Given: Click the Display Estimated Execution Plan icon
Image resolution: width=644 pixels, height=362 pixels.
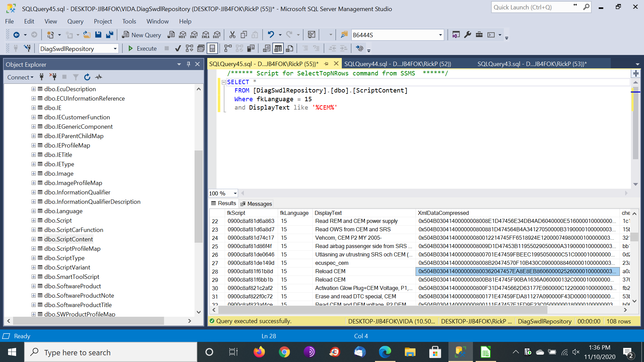Looking at the screenshot, I should pos(190,49).
